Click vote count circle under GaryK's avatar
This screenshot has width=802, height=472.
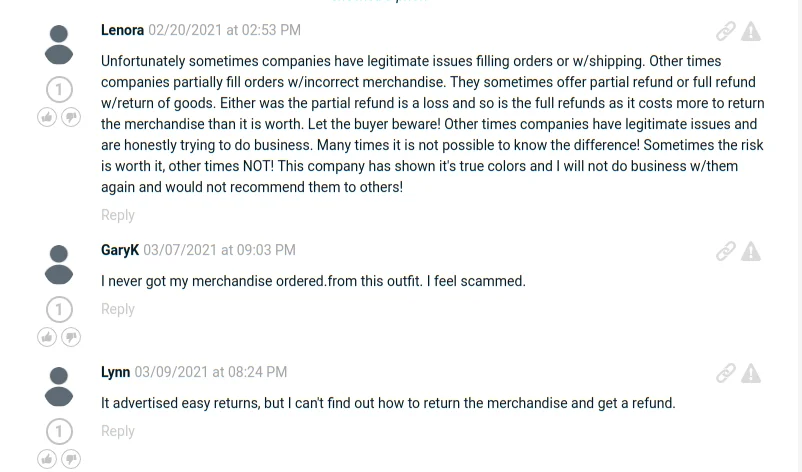point(59,309)
